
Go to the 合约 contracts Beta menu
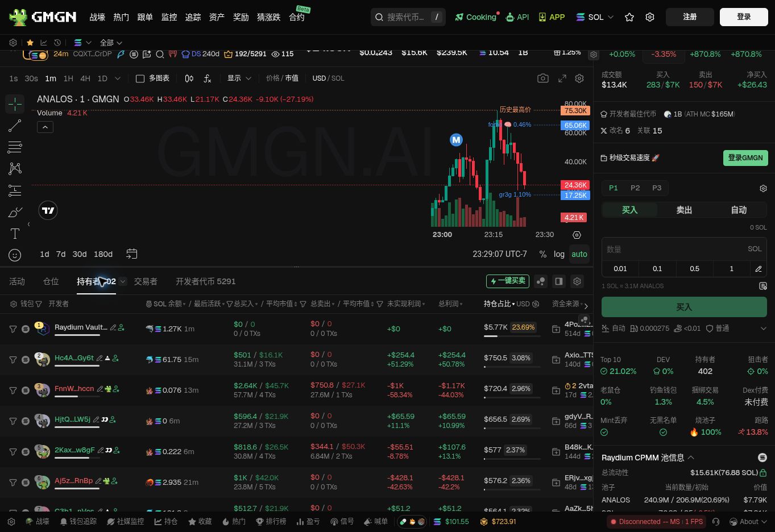tap(297, 17)
